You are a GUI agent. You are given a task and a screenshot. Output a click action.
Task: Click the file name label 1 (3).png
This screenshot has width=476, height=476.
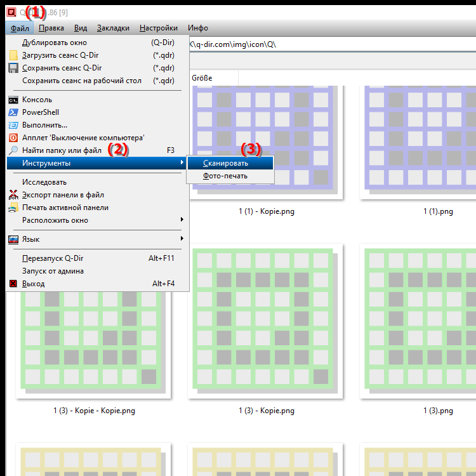438,411
